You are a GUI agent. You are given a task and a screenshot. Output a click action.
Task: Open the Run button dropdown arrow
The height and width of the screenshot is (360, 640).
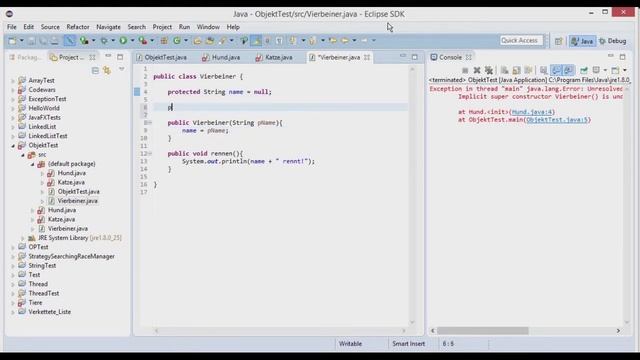[x=132, y=40]
